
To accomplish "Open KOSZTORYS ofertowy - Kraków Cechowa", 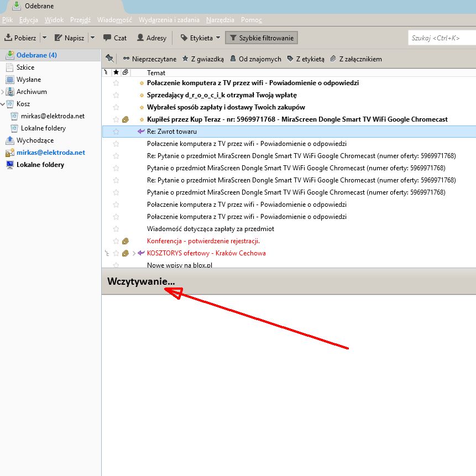I will tap(206, 253).
